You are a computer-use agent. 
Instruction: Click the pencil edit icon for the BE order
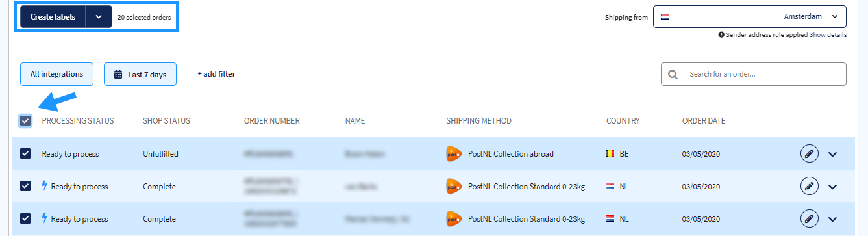808,154
